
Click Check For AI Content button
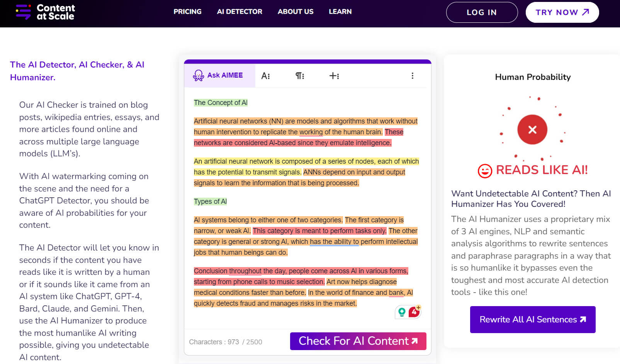358,341
